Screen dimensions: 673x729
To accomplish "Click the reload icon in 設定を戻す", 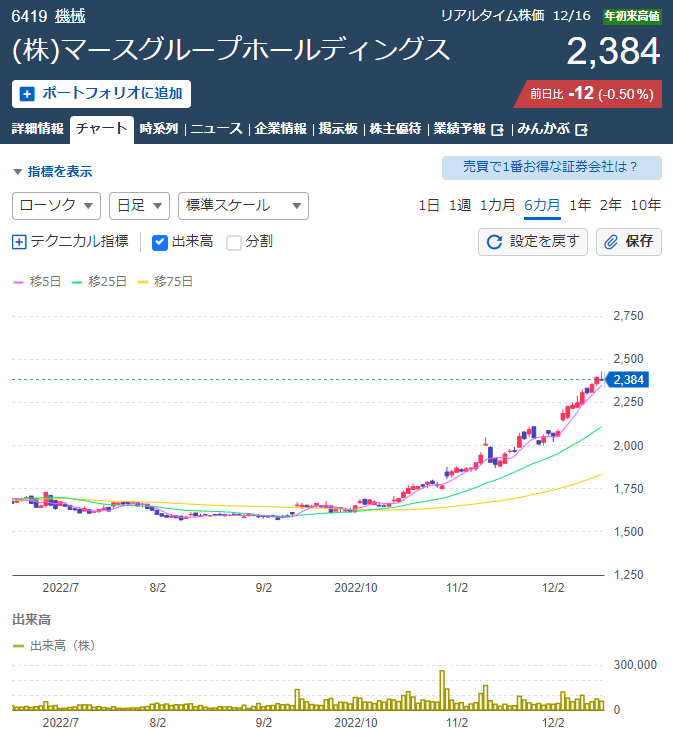I will point(494,241).
